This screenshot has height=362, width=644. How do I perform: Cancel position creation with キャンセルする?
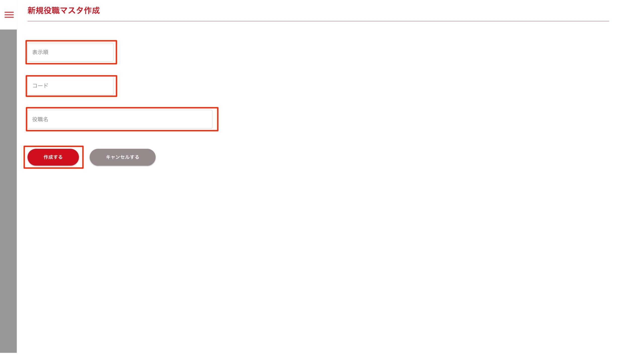(x=123, y=157)
